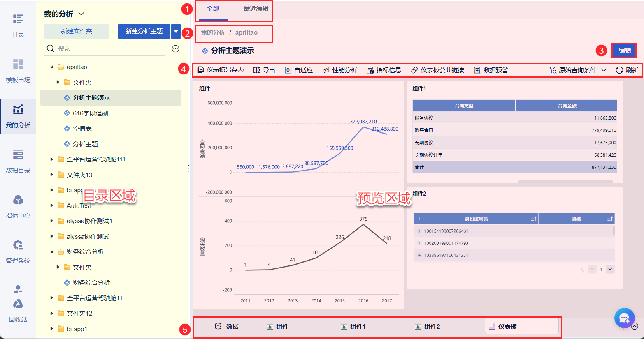Screen dimensions: 644x339
Task: Open the 回收站 recycle bin
Action: pos(18,311)
